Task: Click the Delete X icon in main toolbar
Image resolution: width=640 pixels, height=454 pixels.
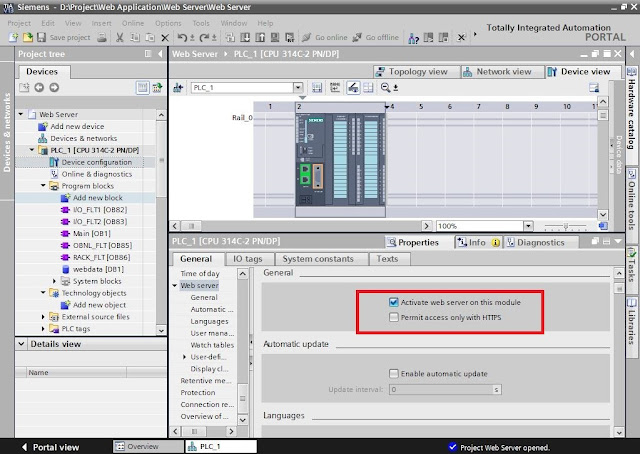Action: click(x=165, y=38)
